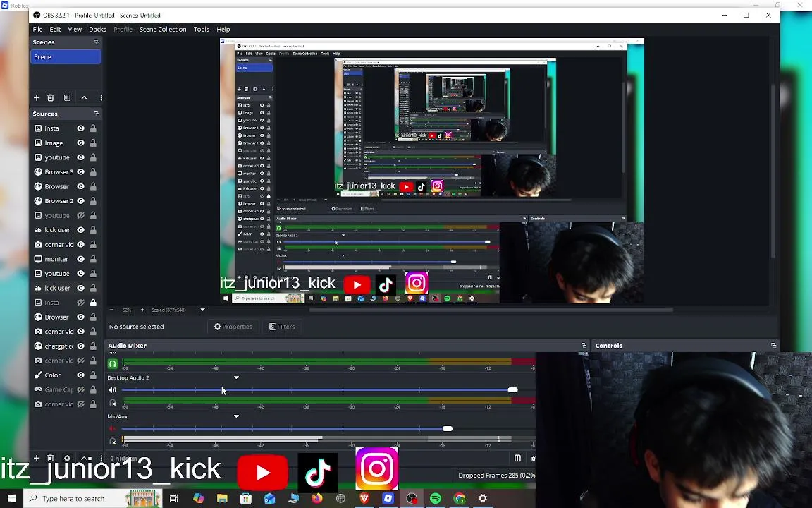Screen dimensions: 812x508
Task: Show the hidden Game Cap source
Action: pyautogui.click(x=81, y=389)
